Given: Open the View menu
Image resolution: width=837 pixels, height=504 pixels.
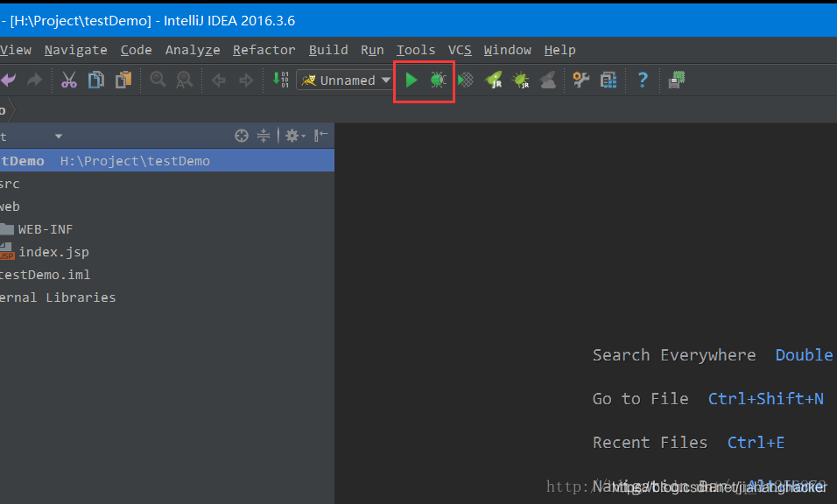Looking at the screenshot, I should [x=16, y=50].
